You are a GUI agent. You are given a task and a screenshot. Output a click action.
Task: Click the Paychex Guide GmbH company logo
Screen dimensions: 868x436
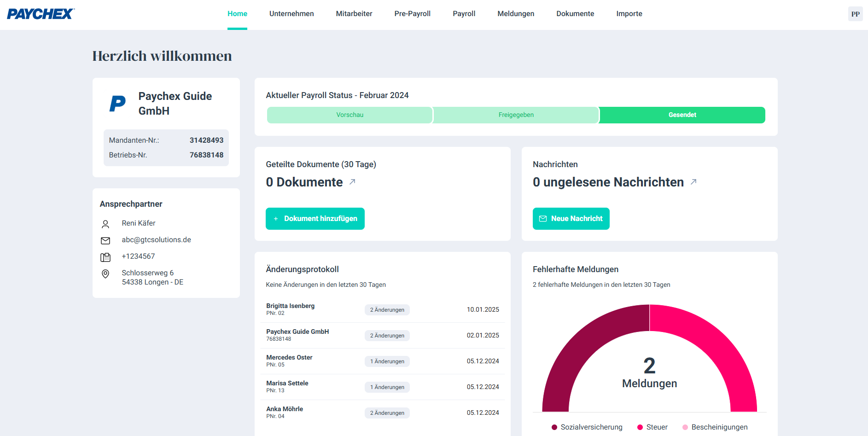pyautogui.click(x=118, y=103)
